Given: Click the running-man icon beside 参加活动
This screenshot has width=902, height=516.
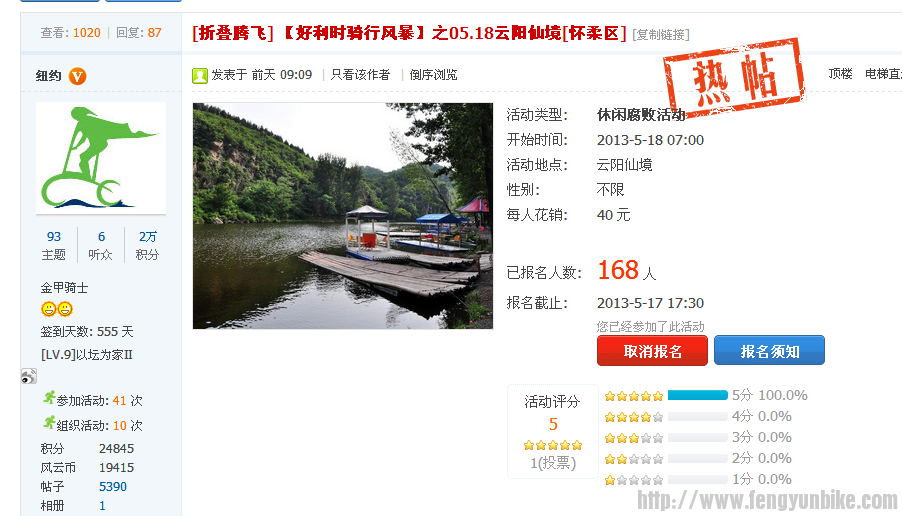Looking at the screenshot, I should (49, 397).
